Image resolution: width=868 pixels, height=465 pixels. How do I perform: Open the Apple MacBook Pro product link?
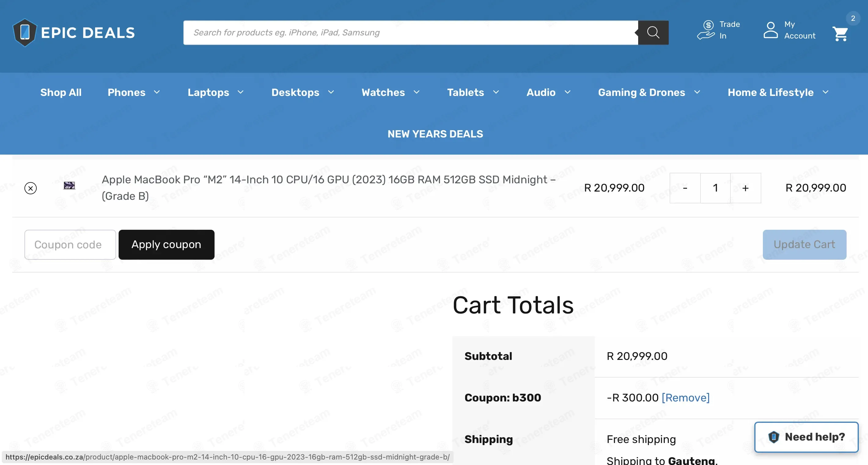pyautogui.click(x=329, y=188)
